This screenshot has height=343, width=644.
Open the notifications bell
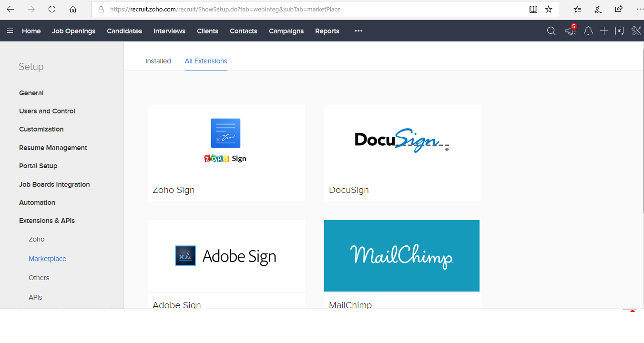(x=589, y=31)
